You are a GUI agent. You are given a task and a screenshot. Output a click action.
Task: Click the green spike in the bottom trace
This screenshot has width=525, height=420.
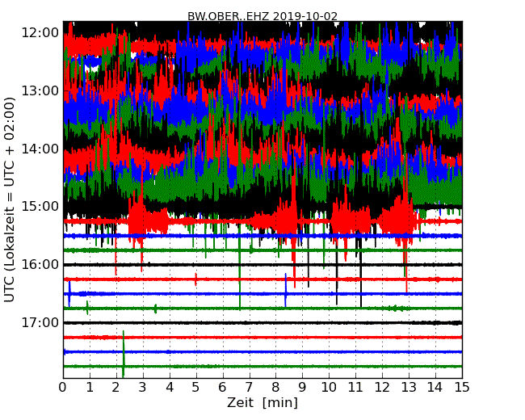click(x=124, y=354)
